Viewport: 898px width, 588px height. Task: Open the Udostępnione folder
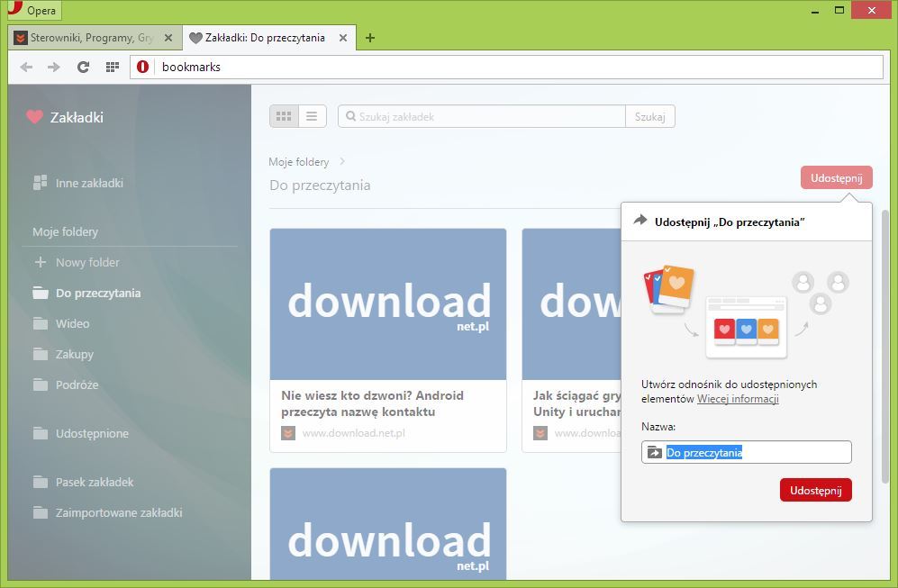(92, 433)
